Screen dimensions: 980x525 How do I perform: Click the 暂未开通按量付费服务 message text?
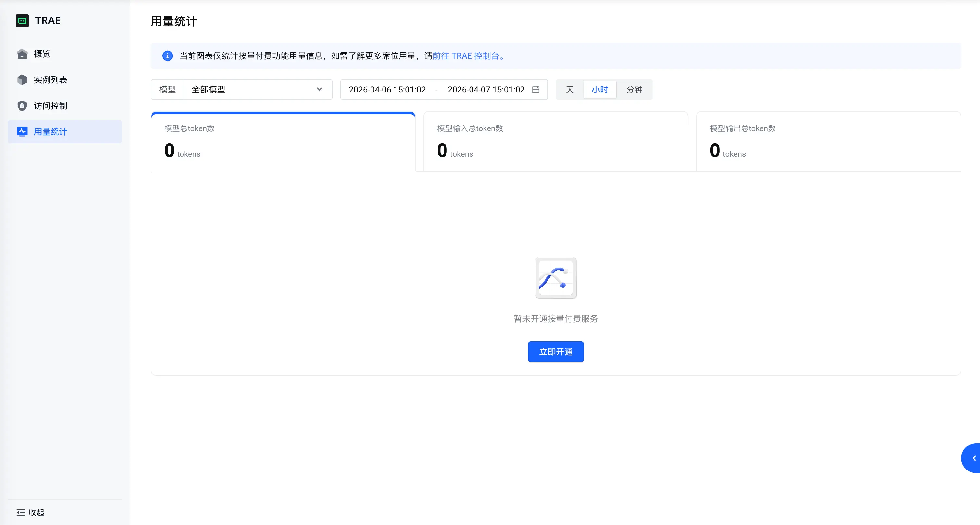(x=556, y=319)
